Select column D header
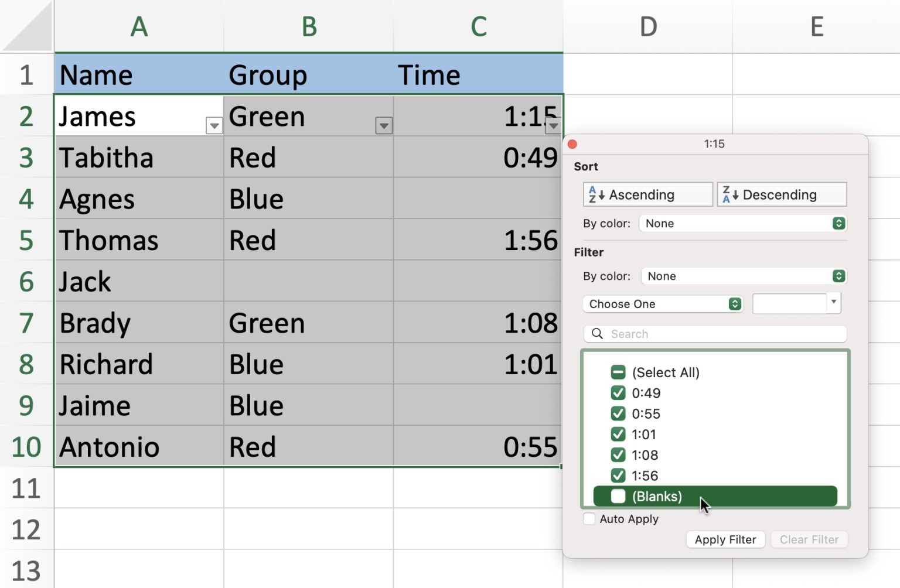The width and height of the screenshot is (900, 588). click(649, 26)
